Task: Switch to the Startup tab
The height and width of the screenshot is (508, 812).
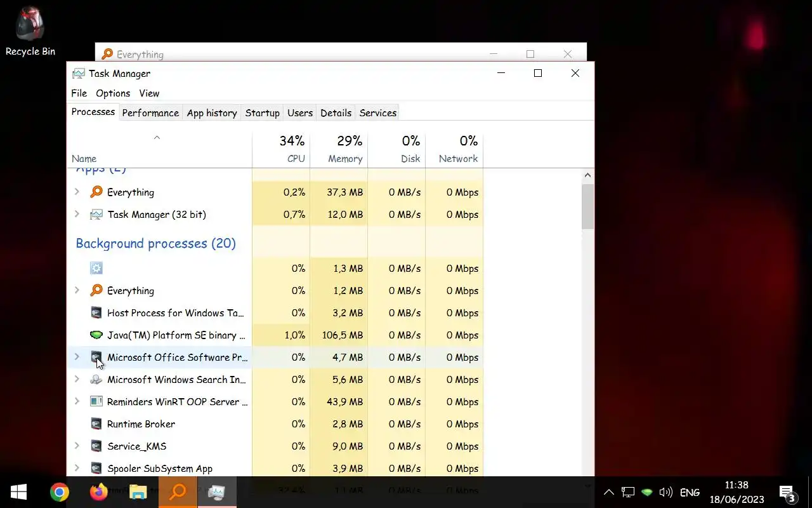Action: (x=262, y=113)
